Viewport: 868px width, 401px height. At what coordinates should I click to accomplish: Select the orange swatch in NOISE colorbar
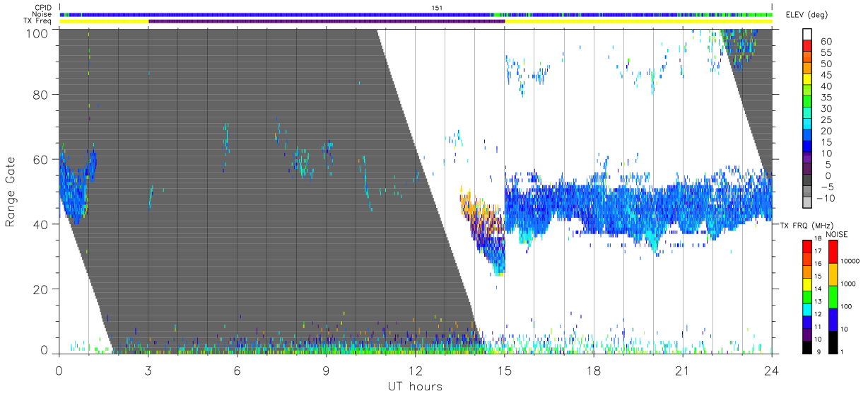tap(833, 274)
